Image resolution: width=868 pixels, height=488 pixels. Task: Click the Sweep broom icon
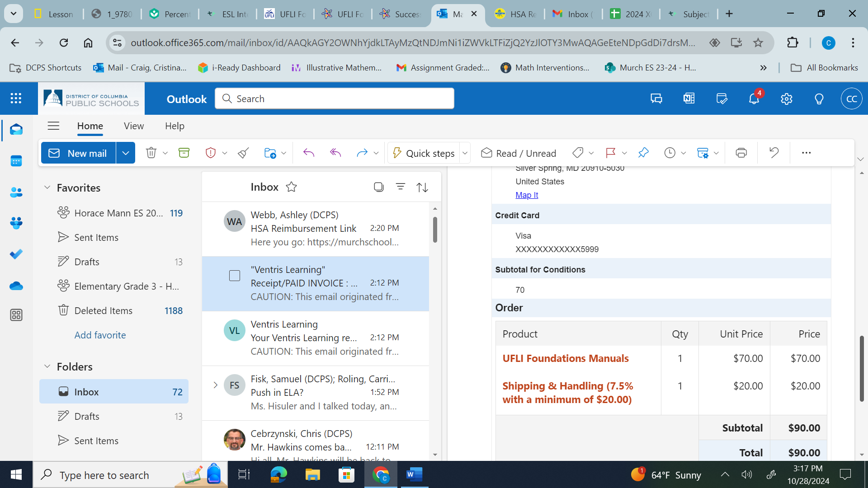click(x=243, y=153)
